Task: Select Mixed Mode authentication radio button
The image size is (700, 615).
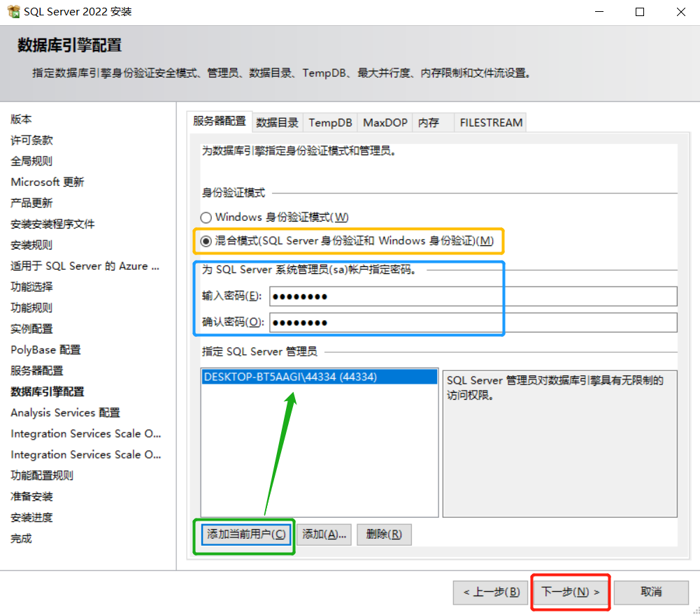Action: (x=206, y=241)
